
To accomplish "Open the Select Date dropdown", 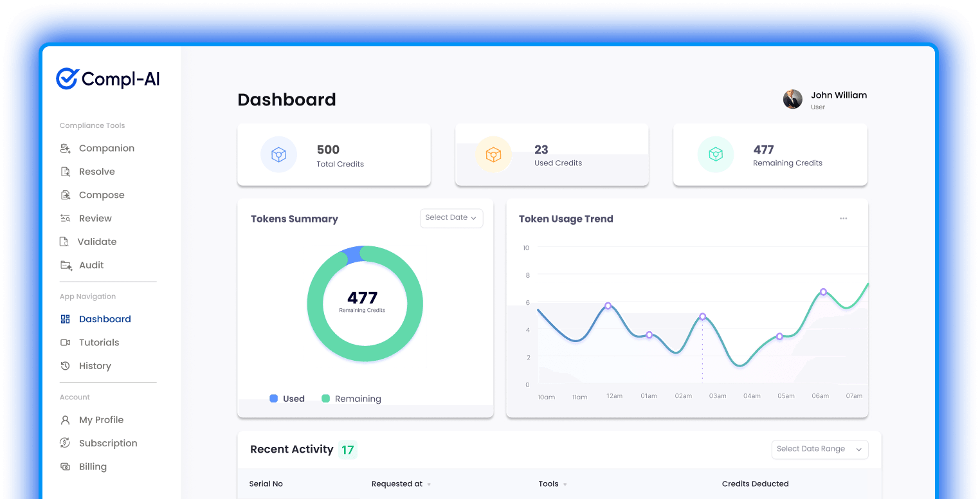I will click(x=451, y=218).
